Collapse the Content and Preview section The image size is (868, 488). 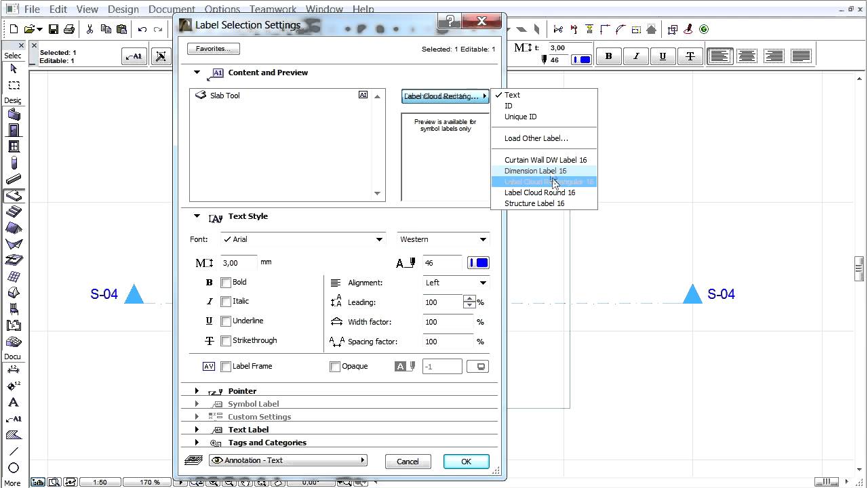pos(197,73)
